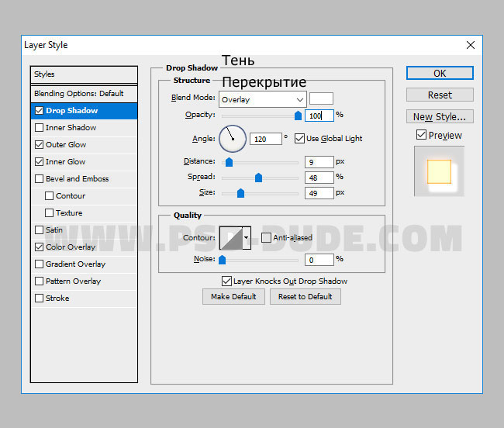
Task: Enable the Stroke checkbox
Action: tap(39, 298)
